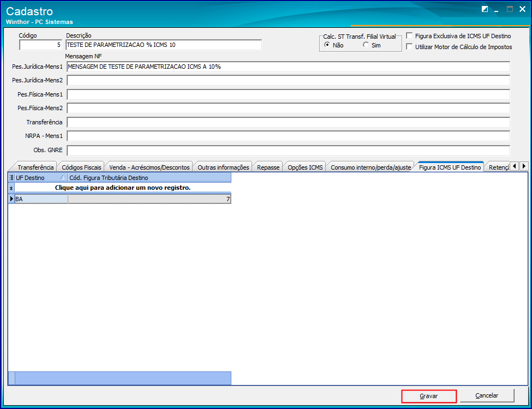
Task: Click 'Clique aqui para adicionar um novo registro'
Action: pos(123,188)
